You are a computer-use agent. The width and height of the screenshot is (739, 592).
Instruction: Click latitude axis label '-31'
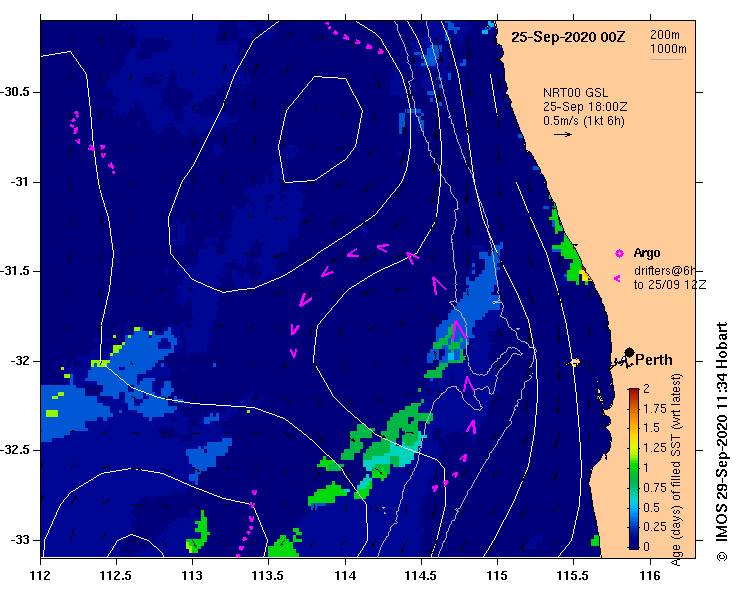coord(19,181)
